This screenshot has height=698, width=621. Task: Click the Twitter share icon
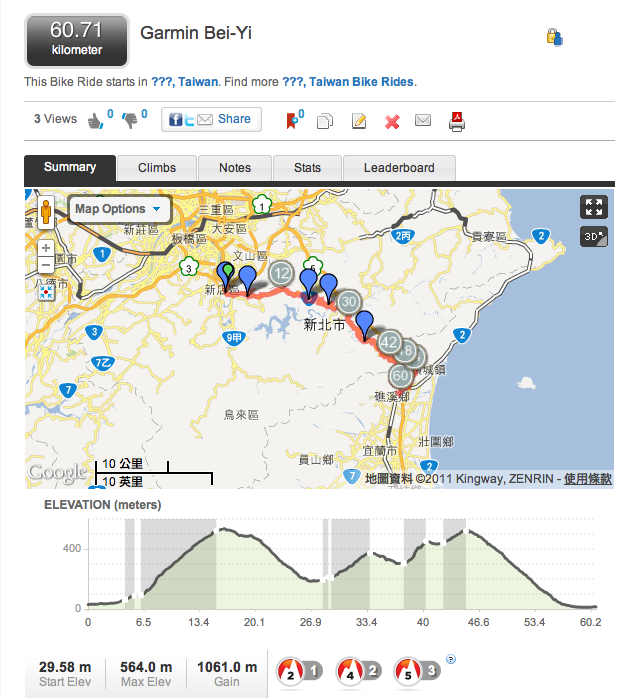point(190,120)
